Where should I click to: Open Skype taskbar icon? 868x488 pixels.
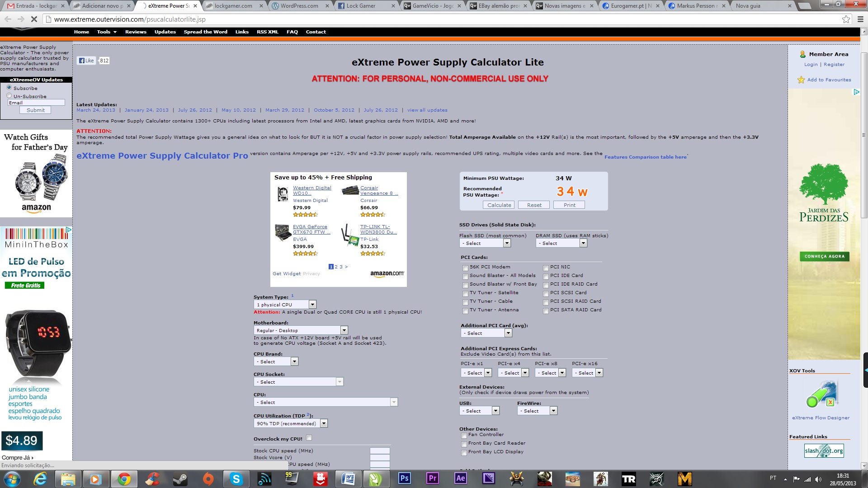coord(236,479)
